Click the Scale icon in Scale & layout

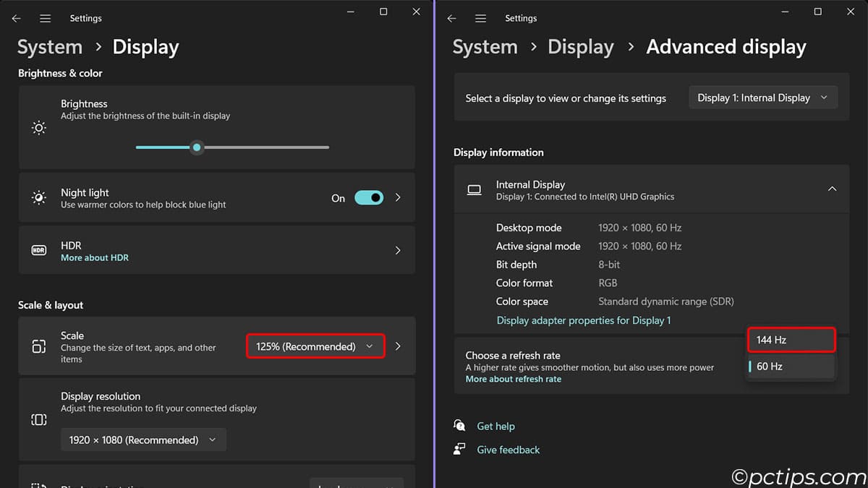point(39,346)
